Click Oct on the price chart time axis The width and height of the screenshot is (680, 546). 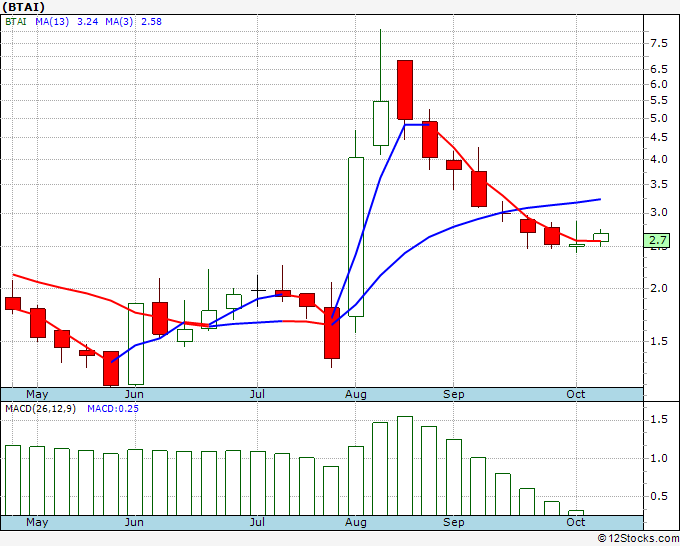point(576,394)
